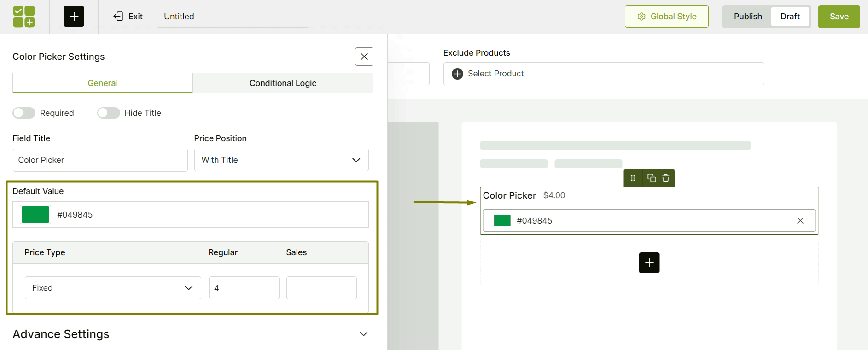Click the plus icon beside Select Product

[x=457, y=74]
